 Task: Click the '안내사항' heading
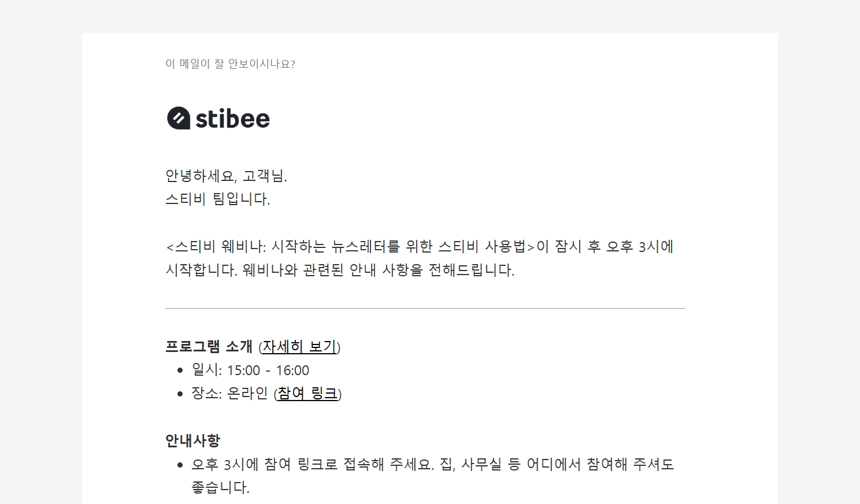tap(192, 440)
